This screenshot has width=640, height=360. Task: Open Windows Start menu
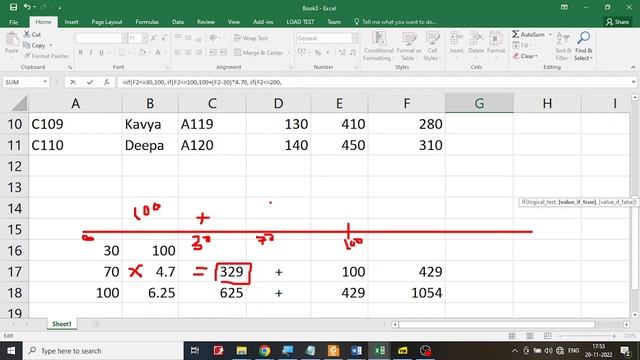pyautogui.click(x=11, y=351)
